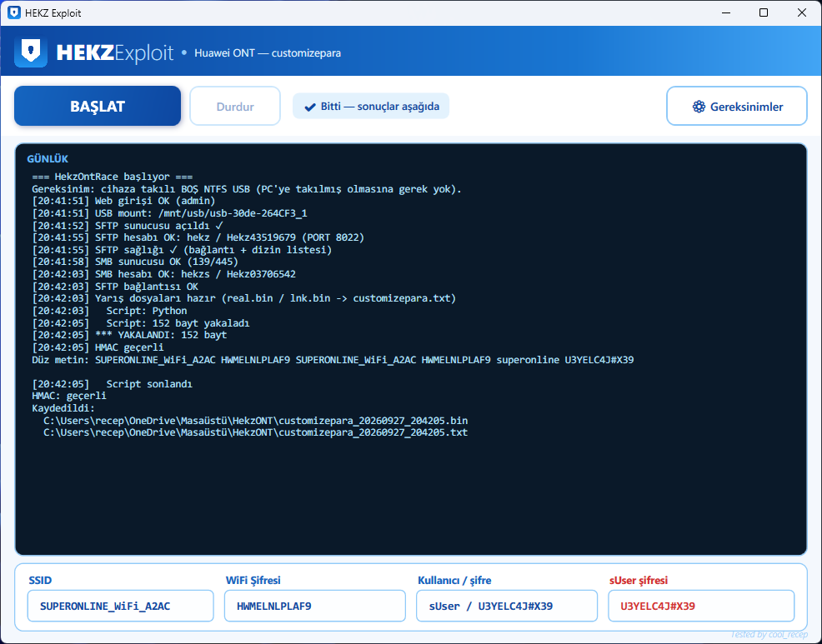Click the SSID result field
The width and height of the screenshot is (822, 644).
121,606
